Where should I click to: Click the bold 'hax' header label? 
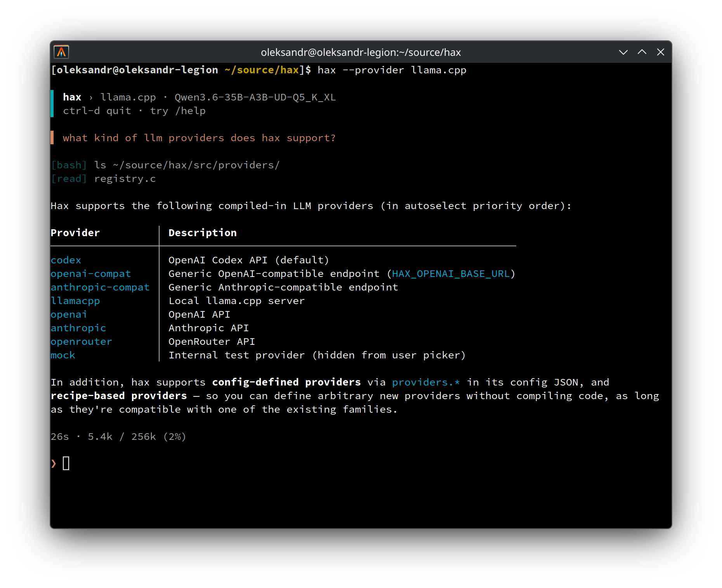(x=72, y=97)
